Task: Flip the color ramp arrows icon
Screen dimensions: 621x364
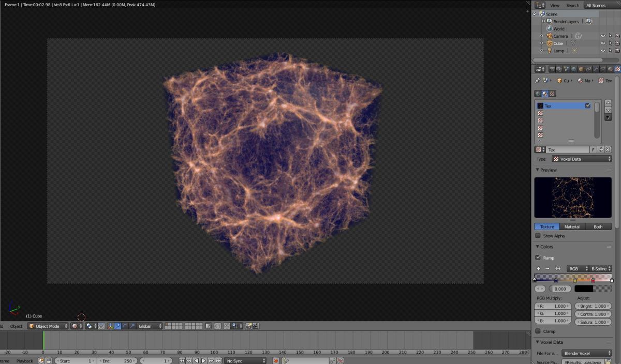Action: point(558,269)
